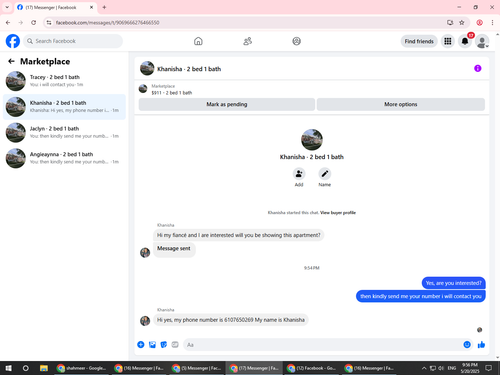Viewport: 500px width, 375px height.
Task: Show hidden system tray icons
Action: tap(424, 368)
